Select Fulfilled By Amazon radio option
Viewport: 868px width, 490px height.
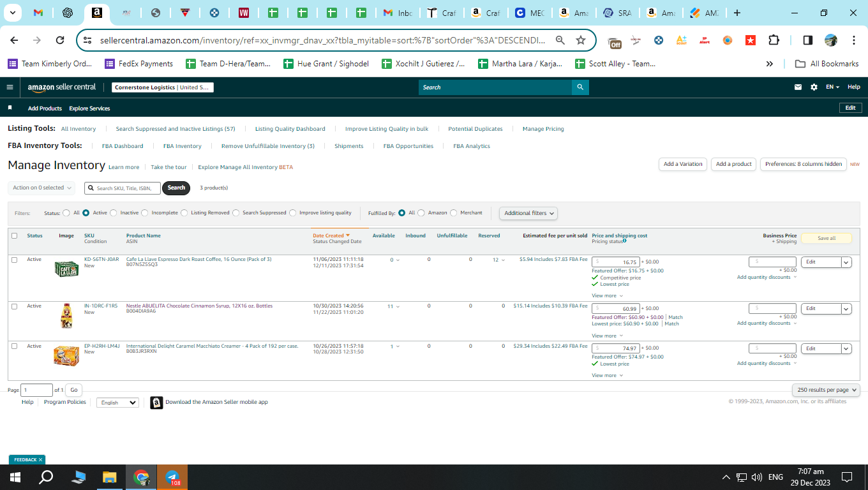421,213
